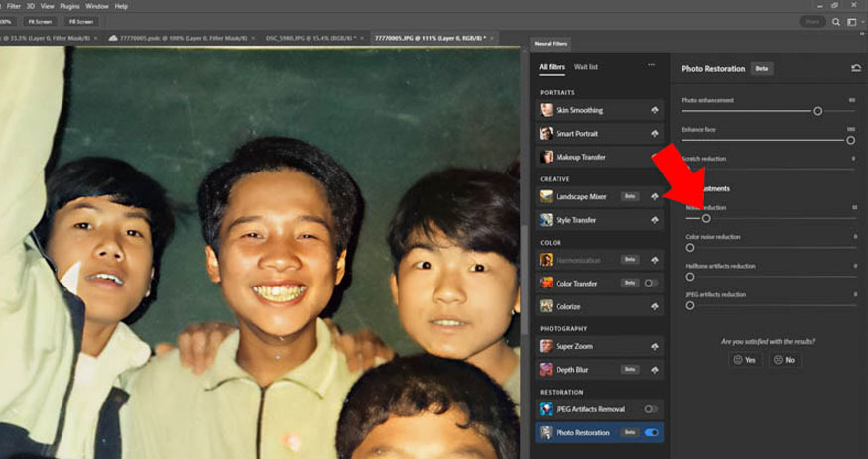Open the Help menu
The width and height of the screenshot is (868, 459).
(x=121, y=6)
